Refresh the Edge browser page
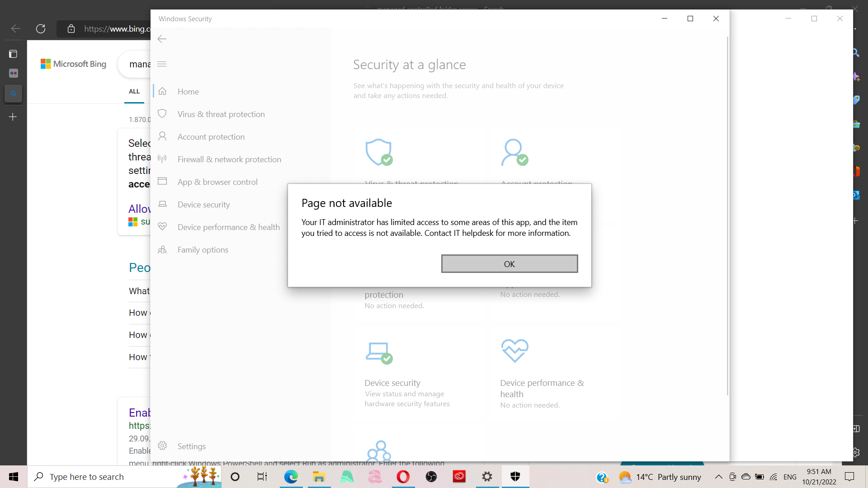Viewport: 868px width, 488px height. [x=41, y=29]
